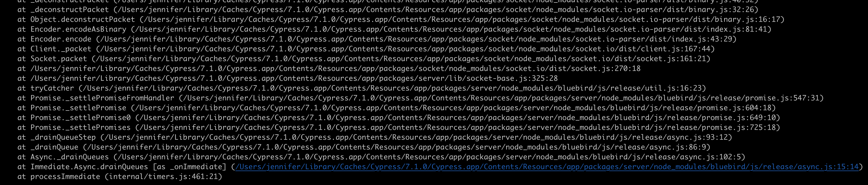Click the 'at _drainQueue' line ending async.js:86:9
This screenshot has width=868, height=185.
tap(364, 147)
